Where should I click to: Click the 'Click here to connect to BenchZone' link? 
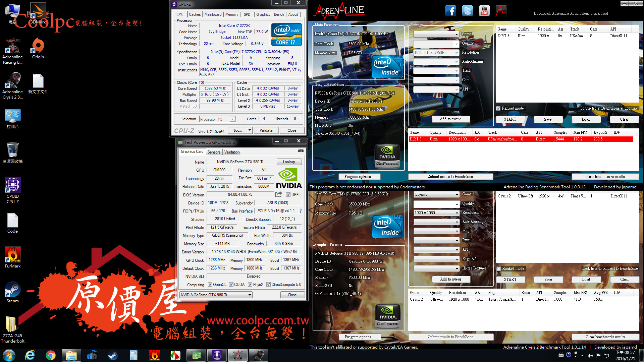coord(609,268)
